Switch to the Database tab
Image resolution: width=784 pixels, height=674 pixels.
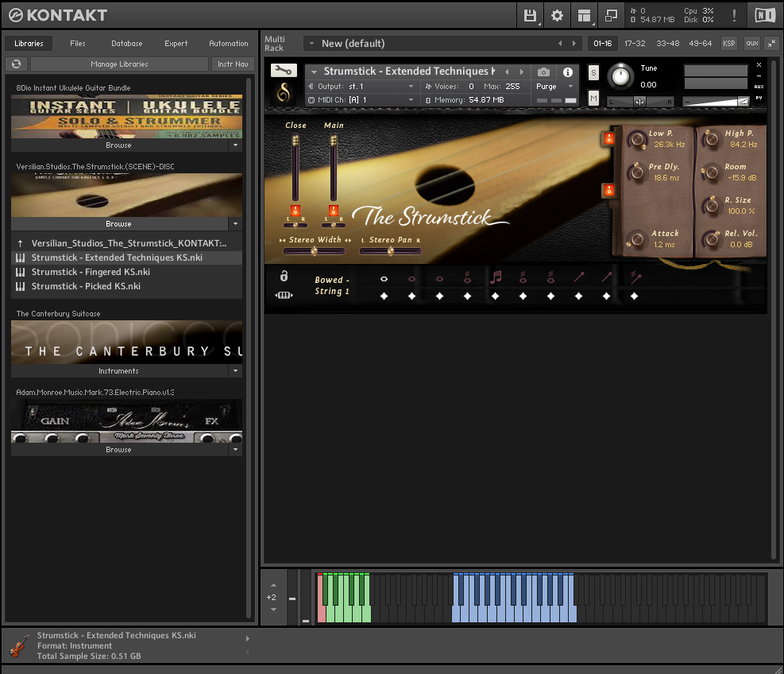127,44
